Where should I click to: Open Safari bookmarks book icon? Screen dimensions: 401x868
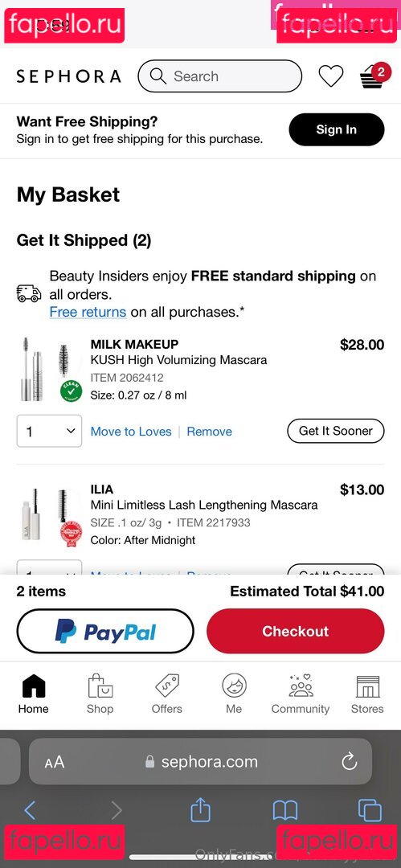point(285,810)
